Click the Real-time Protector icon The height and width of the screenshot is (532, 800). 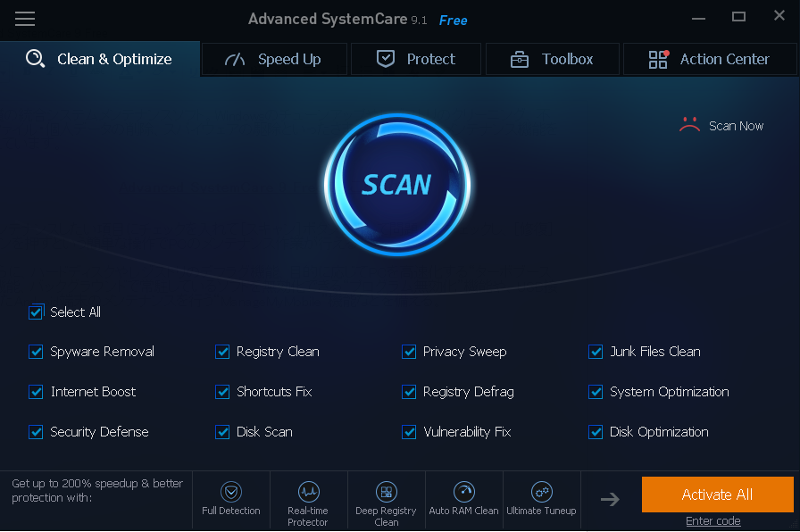coord(309,492)
